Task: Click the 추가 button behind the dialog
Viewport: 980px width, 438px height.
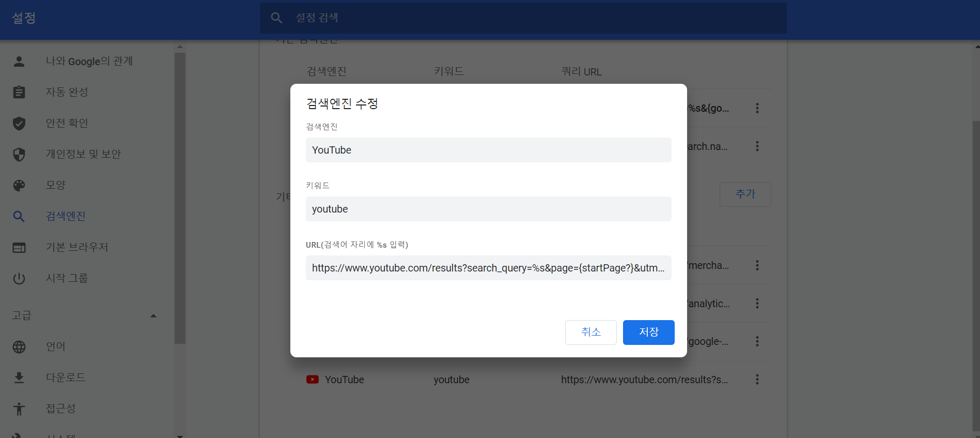Action: (745, 194)
